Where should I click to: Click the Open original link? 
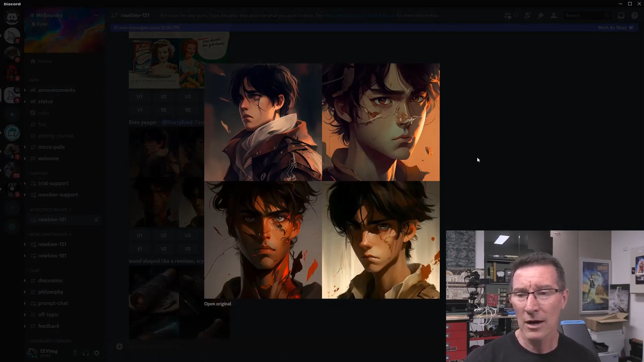click(218, 304)
